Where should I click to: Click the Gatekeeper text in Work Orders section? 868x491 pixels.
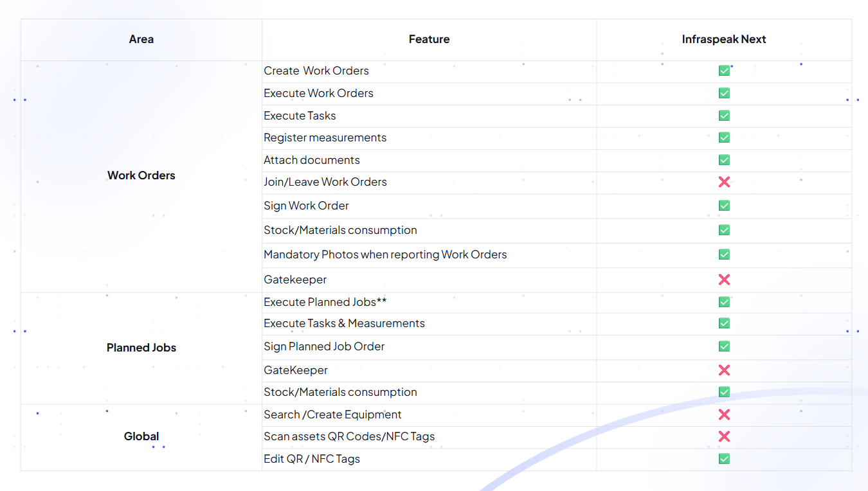pyautogui.click(x=295, y=280)
